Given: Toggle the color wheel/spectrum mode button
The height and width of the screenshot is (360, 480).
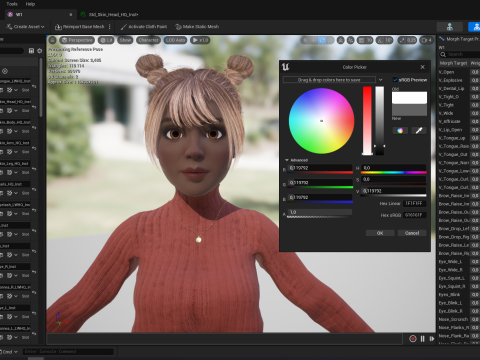Looking at the screenshot, I should (x=400, y=130).
